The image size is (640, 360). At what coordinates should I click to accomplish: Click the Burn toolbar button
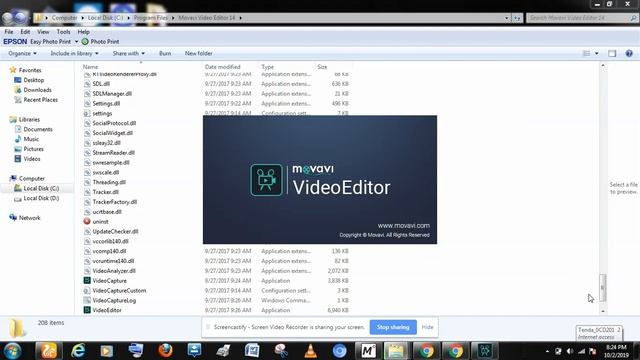pos(165,53)
